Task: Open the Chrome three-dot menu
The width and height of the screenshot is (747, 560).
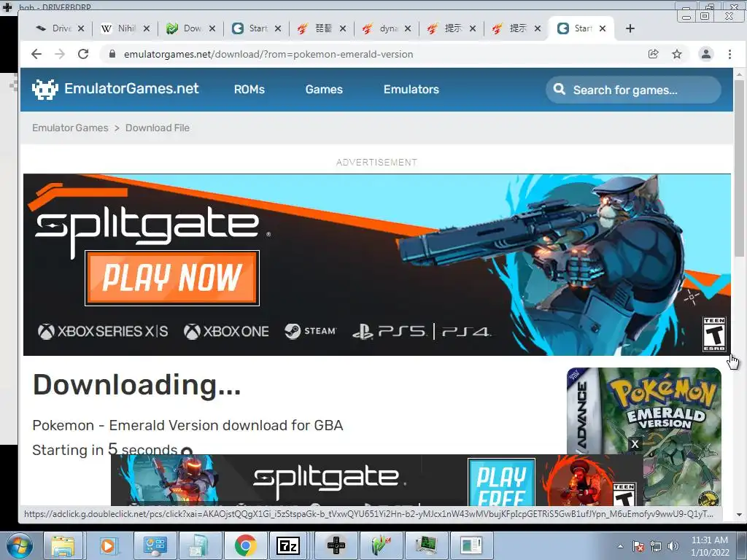Action: point(729,54)
